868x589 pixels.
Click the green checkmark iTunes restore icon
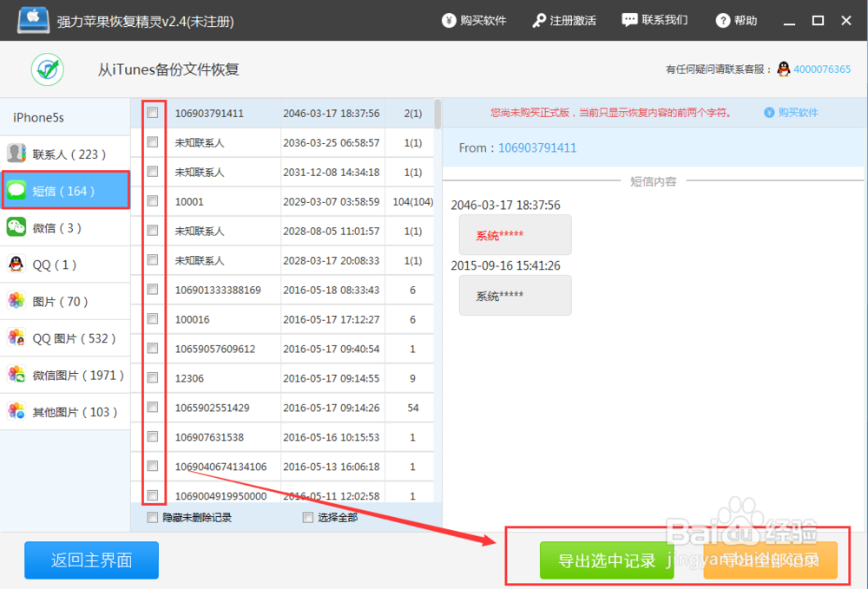click(48, 69)
